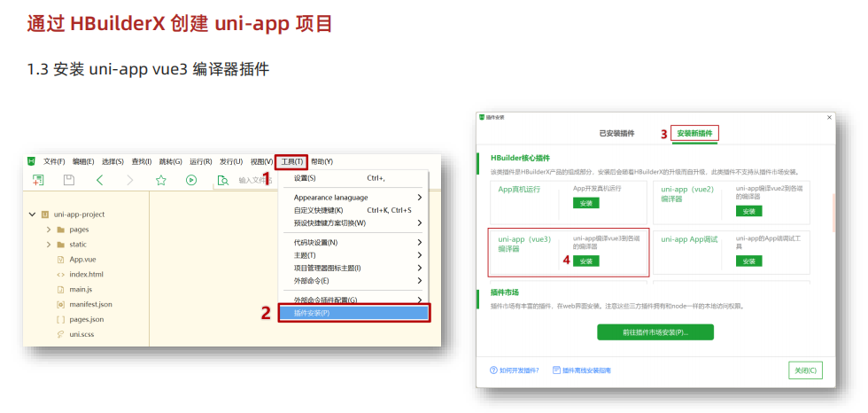The width and height of the screenshot is (868, 413).
Task: Switch to the 已安装插件 tab
Action: pos(616,134)
